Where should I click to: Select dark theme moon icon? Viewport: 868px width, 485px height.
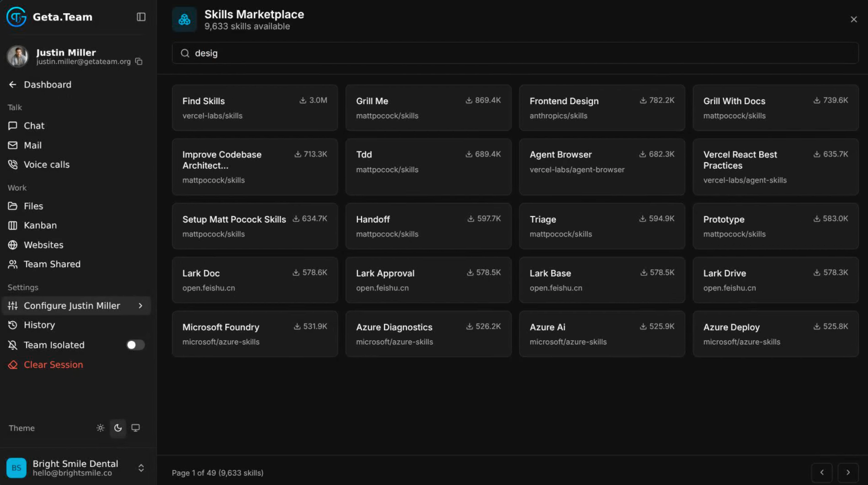[x=118, y=428]
